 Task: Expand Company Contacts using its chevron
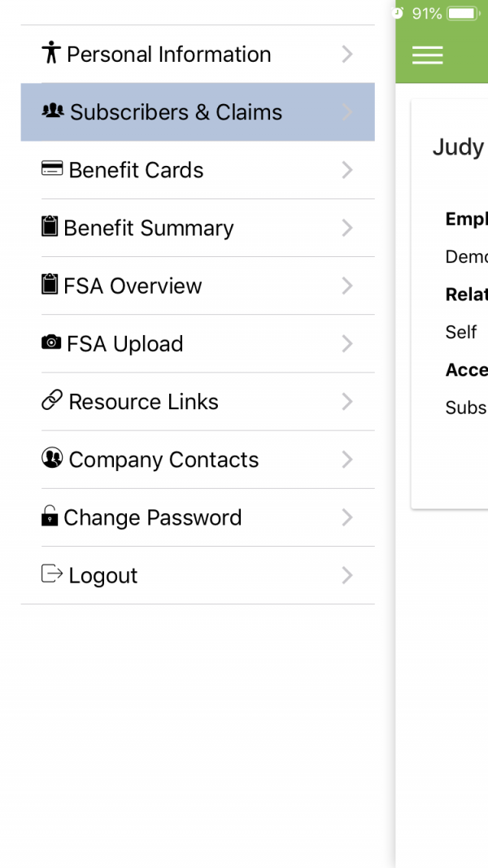tap(347, 460)
